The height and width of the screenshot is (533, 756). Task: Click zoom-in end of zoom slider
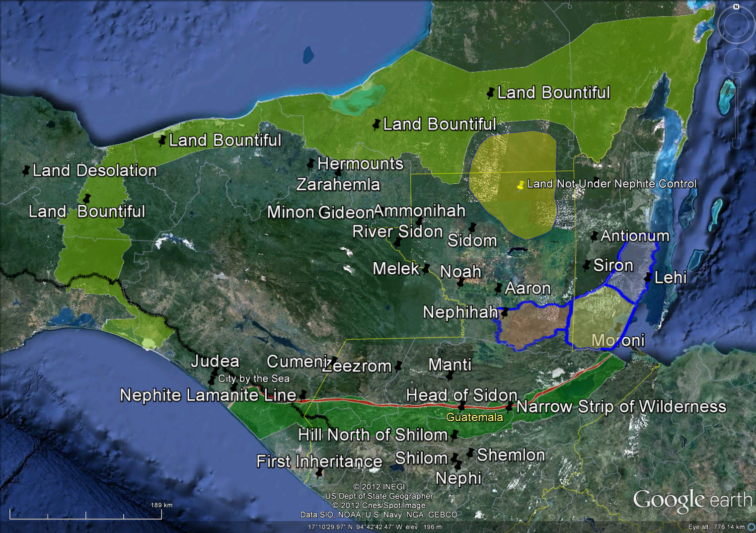pyautogui.click(x=737, y=82)
